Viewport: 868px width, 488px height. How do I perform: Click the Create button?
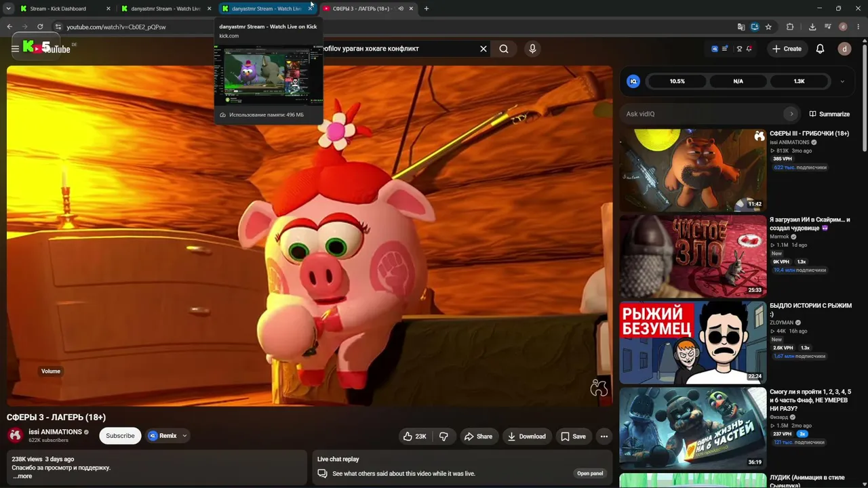[787, 49]
